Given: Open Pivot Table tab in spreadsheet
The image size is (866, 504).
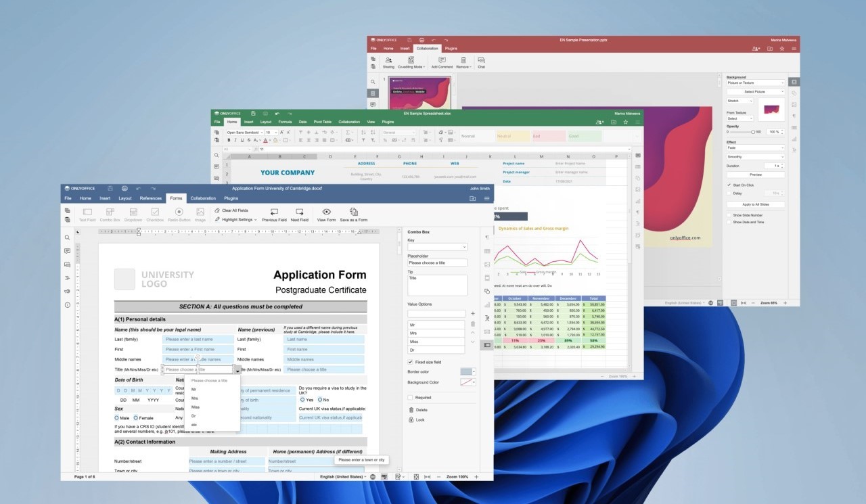Looking at the screenshot, I should [x=322, y=122].
